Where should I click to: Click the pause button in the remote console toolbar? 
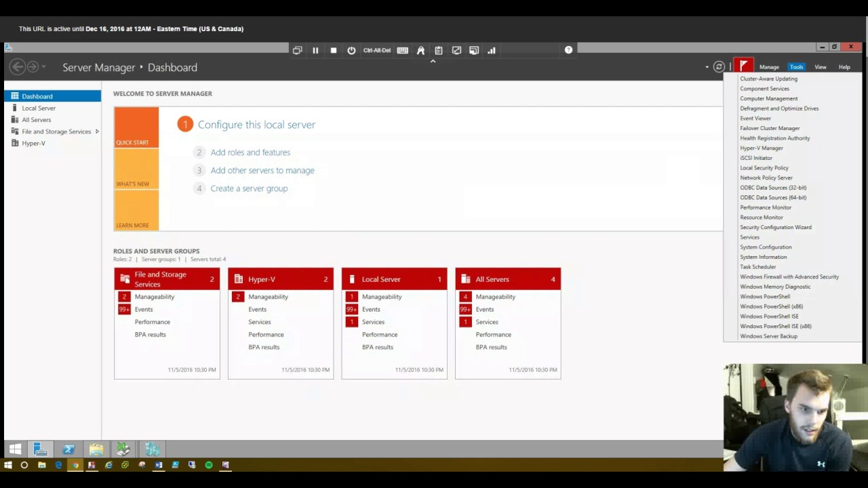pos(315,50)
